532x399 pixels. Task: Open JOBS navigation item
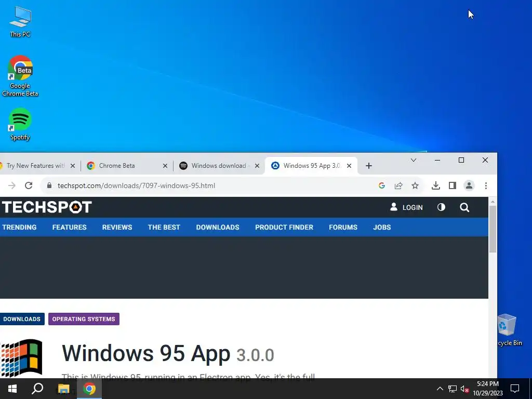pos(382,228)
